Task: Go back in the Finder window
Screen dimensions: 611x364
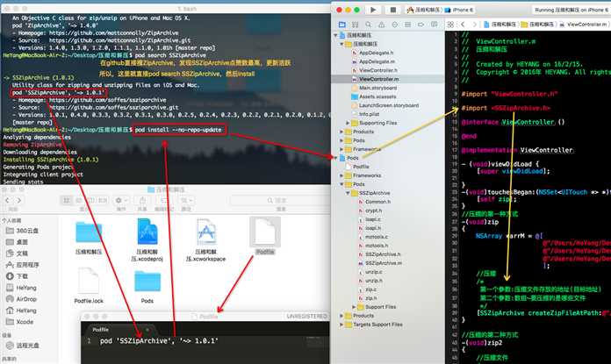Action: point(7,200)
